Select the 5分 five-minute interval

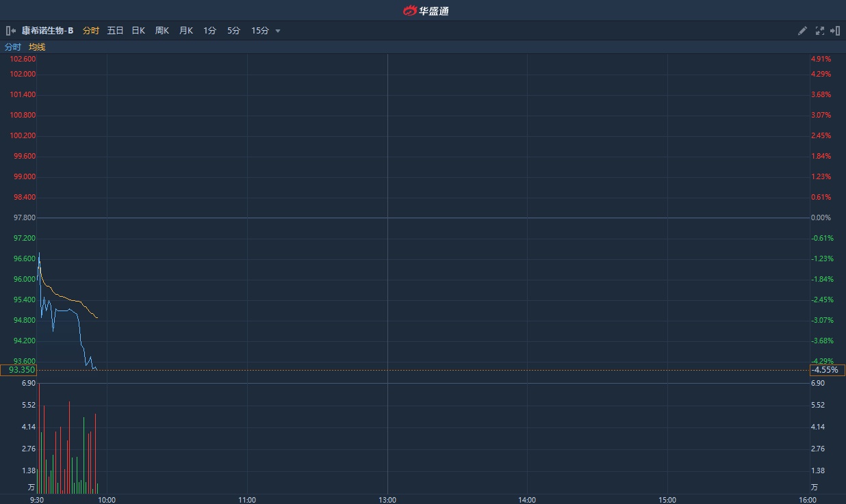pyautogui.click(x=234, y=31)
